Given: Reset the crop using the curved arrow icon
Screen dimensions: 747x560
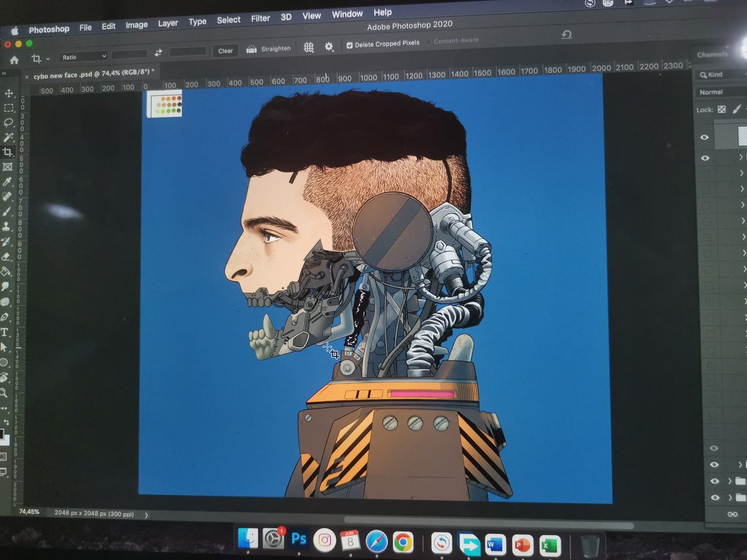Looking at the screenshot, I should pyautogui.click(x=566, y=35).
